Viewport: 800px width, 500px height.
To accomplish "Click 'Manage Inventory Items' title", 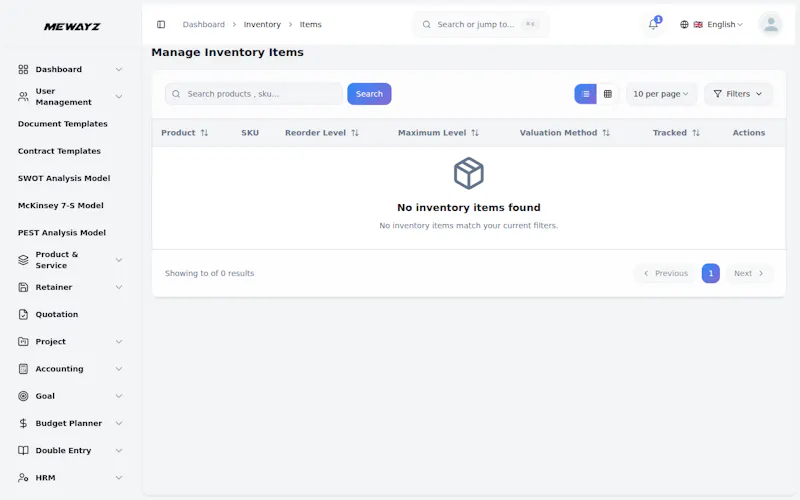I will click(x=227, y=53).
